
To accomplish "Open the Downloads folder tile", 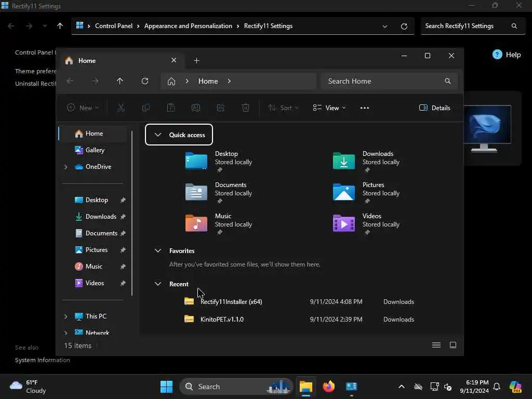I will click(x=366, y=162).
